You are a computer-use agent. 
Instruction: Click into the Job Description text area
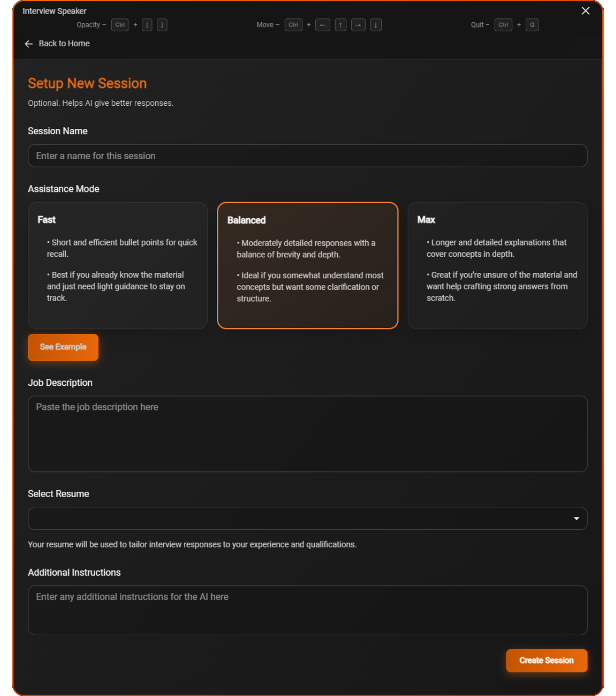pos(307,434)
